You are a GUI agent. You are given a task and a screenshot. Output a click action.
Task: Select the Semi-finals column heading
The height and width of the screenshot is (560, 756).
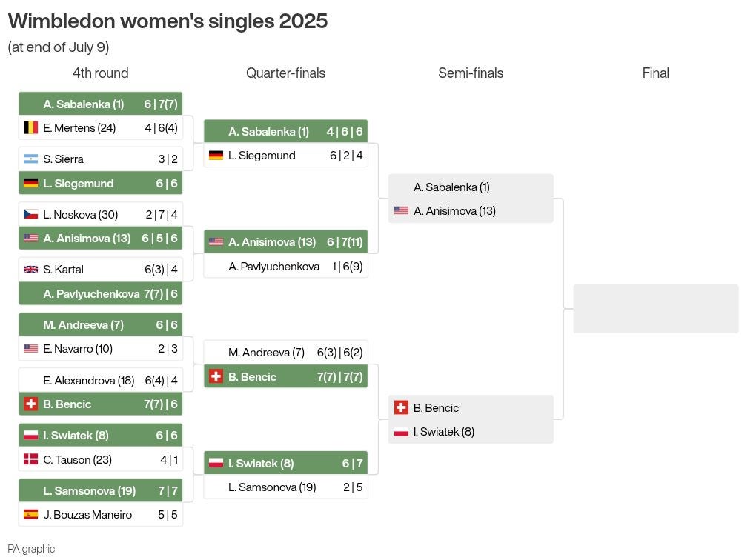point(471,73)
